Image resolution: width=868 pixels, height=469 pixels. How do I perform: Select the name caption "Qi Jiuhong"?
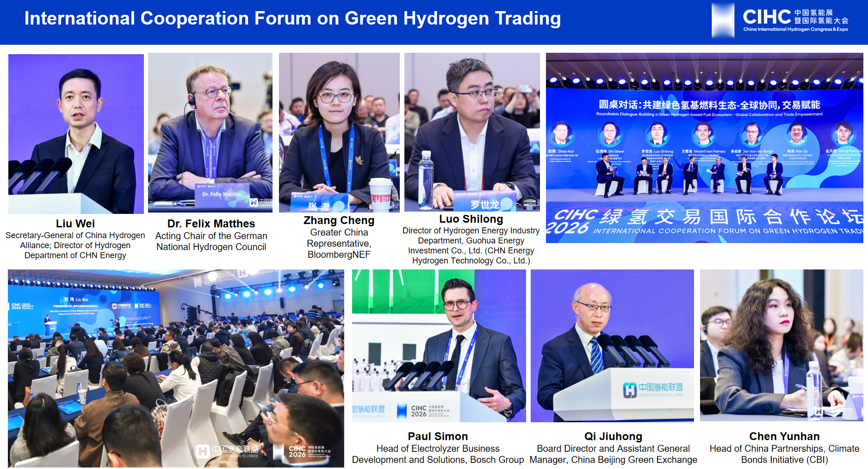pyautogui.click(x=613, y=436)
